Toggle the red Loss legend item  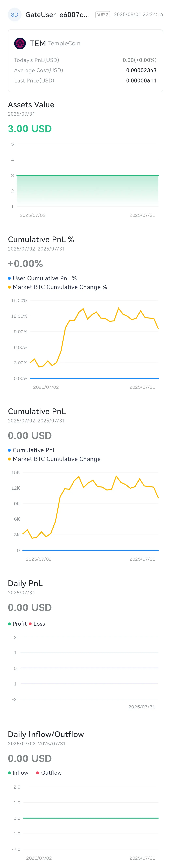tap(37, 624)
